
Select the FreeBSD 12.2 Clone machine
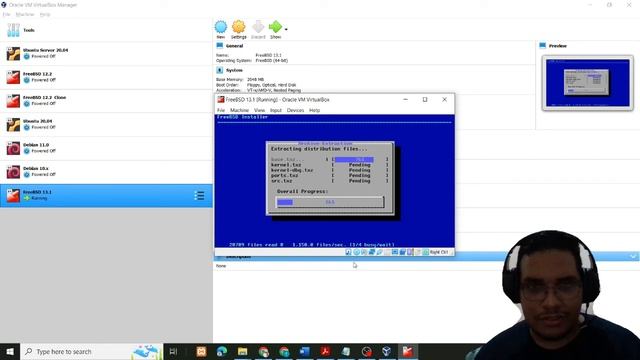coord(106,101)
